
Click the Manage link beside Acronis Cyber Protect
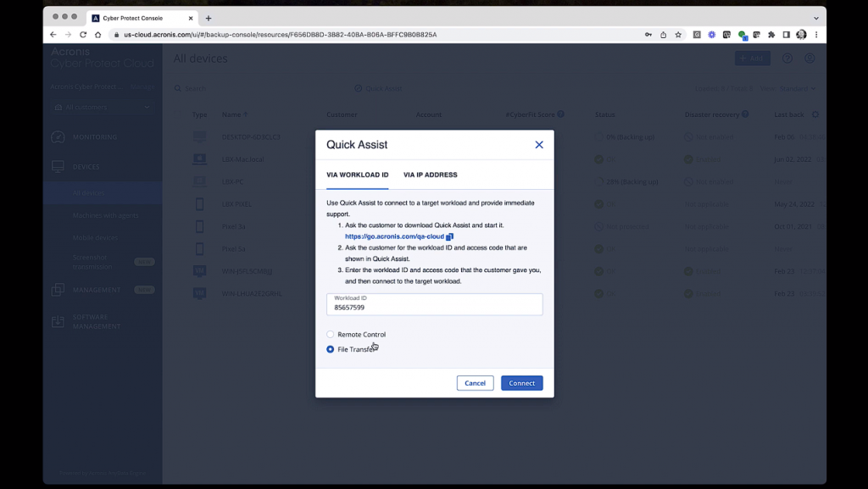(x=142, y=86)
